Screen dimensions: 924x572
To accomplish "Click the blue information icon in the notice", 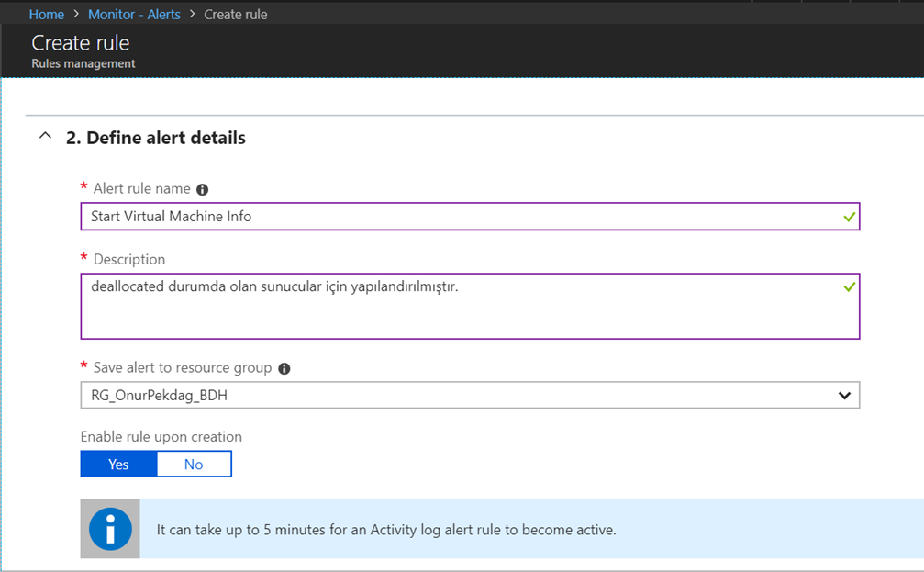I will click(110, 529).
